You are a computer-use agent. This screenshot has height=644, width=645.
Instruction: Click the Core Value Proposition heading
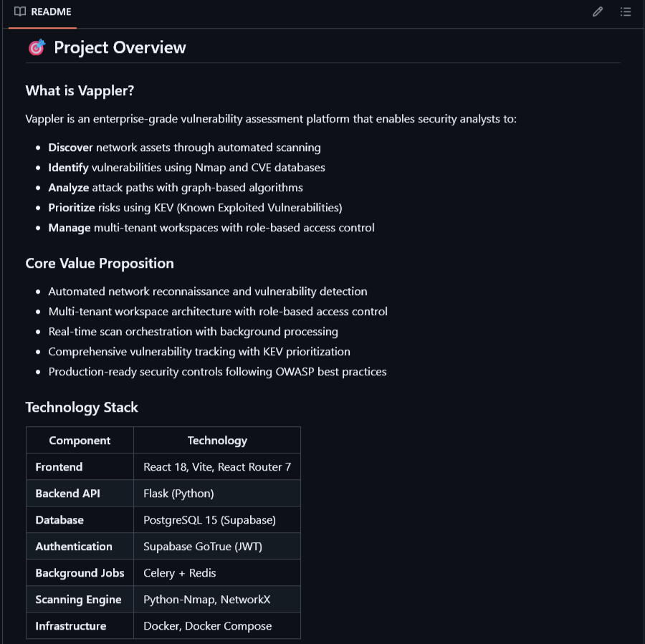[x=100, y=263]
